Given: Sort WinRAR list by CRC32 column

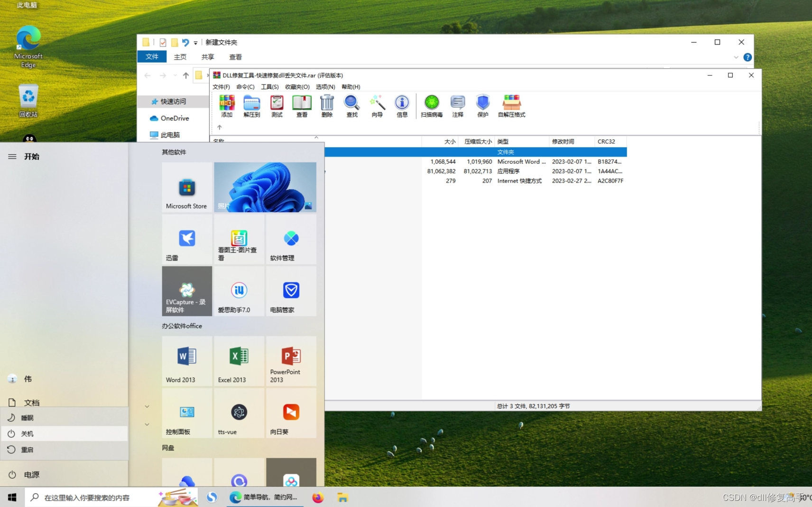Looking at the screenshot, I should pyautogui.click(x=611, y=141).
